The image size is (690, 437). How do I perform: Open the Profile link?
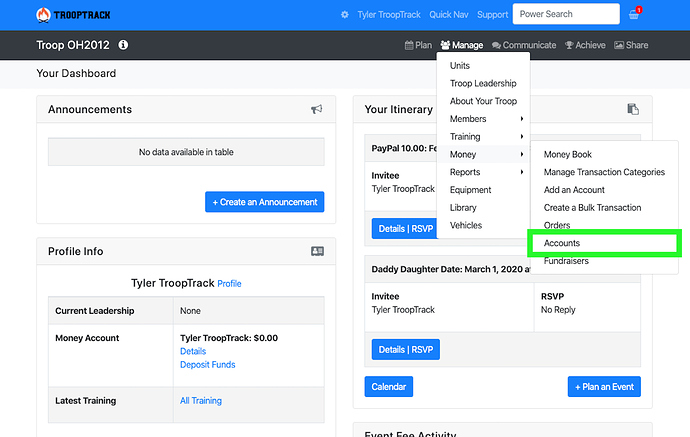(229, 283)
